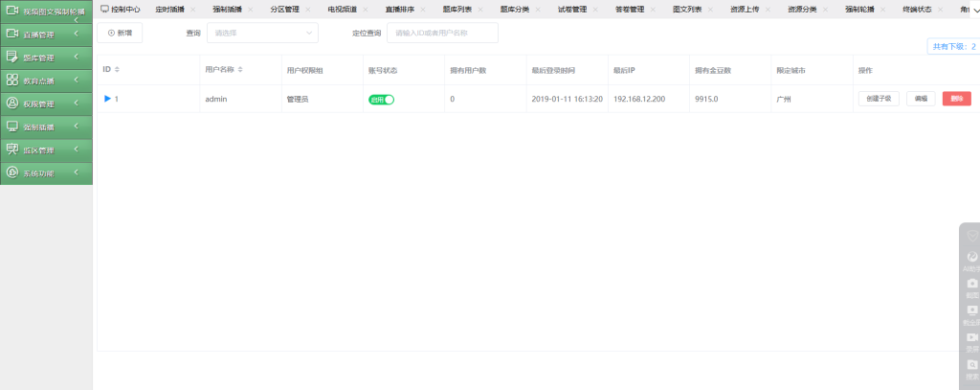Image resolution: width=980 pixels, height=390 pixels.
Task: Expand admin row with blue triangle
Action: [x=107, y=99]
